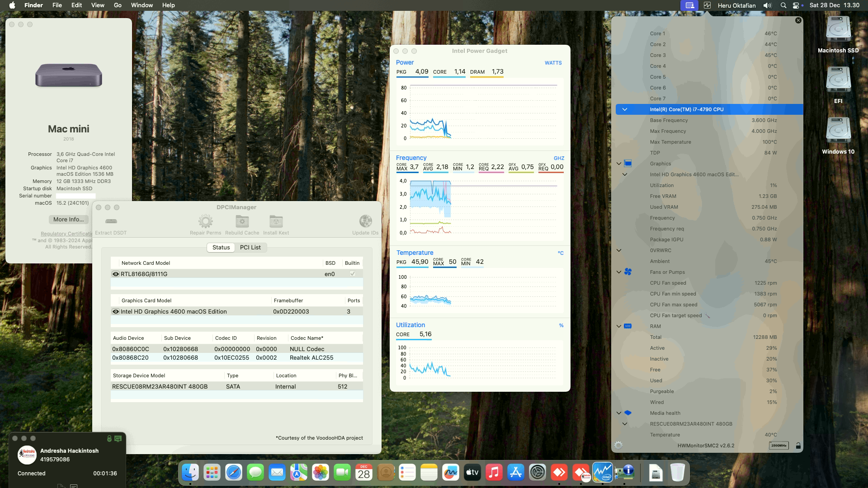Select NULL Codec audio row
Screen dimensions: 868x488
237,349
